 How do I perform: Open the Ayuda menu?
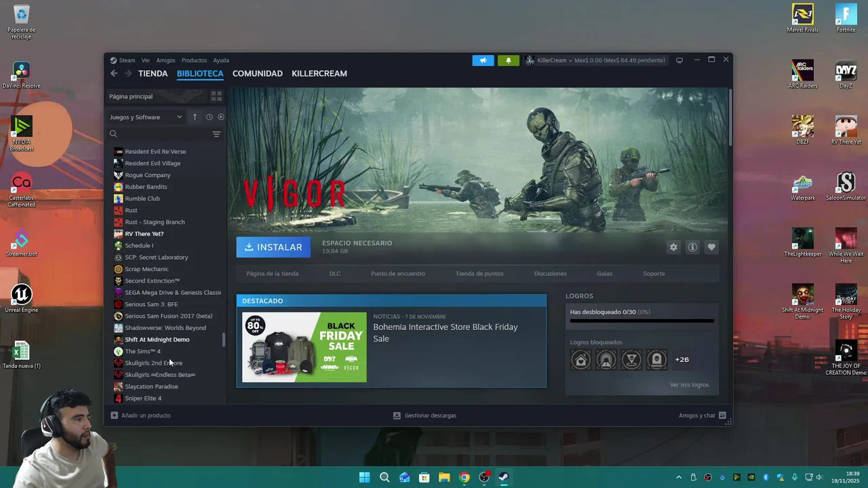click(221, 60)
